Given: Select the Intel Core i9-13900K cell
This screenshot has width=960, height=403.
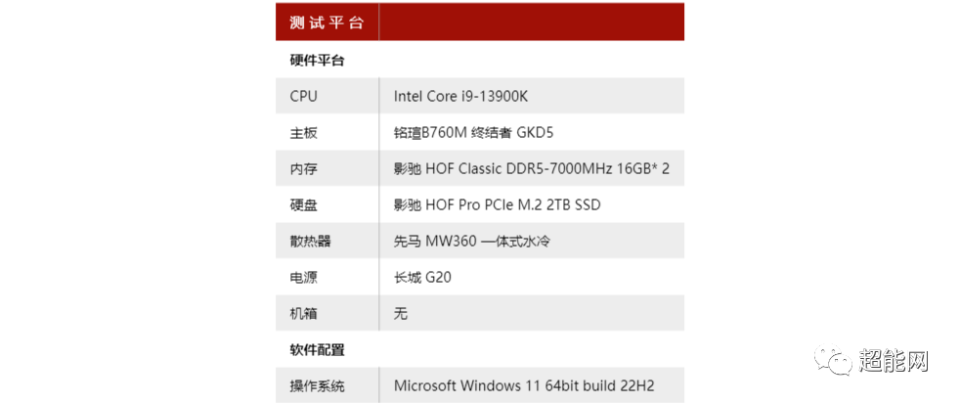Looking at the screenshot, I should coord(460,96).
